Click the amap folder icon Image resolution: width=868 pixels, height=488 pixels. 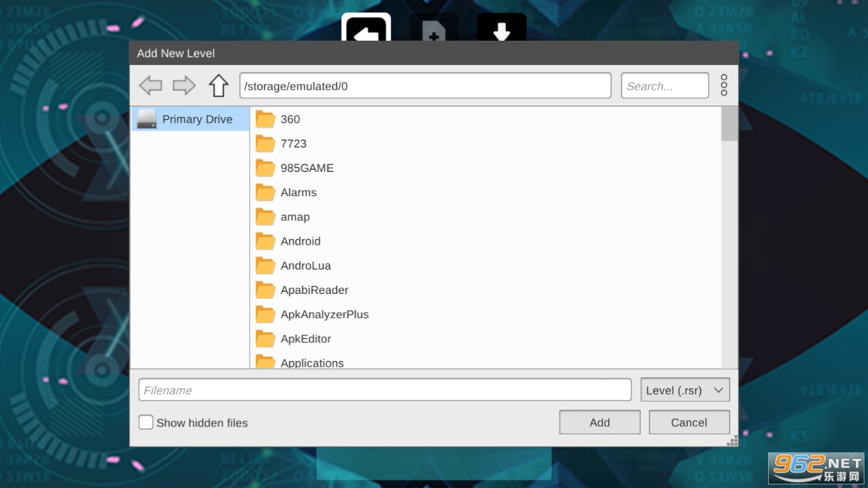[x=266, y=217]
